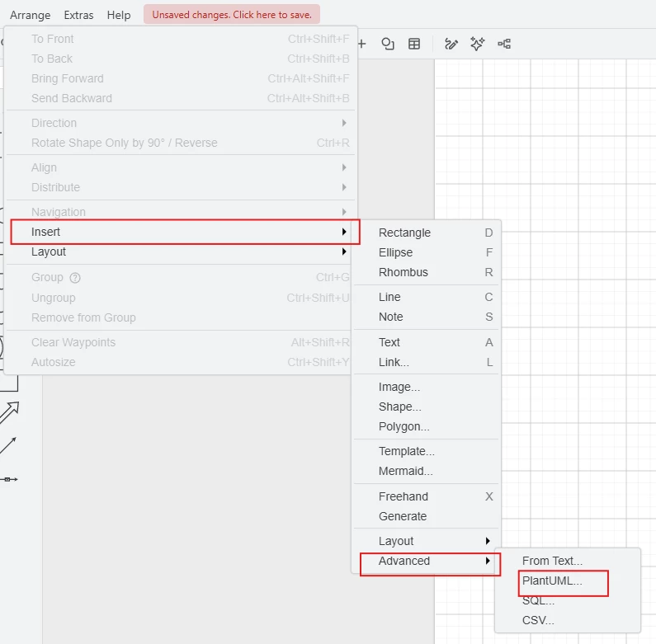Click Rotate Shape Only by 90° entry
The height and width of the screenshot is (644, 656).
click(x=181, y=143)
